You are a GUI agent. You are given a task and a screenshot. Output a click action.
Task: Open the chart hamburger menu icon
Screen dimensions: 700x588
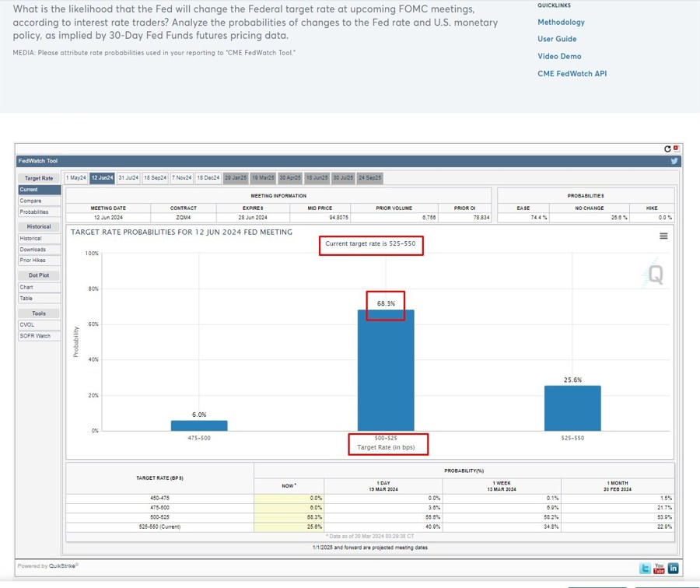coord(663,236)
